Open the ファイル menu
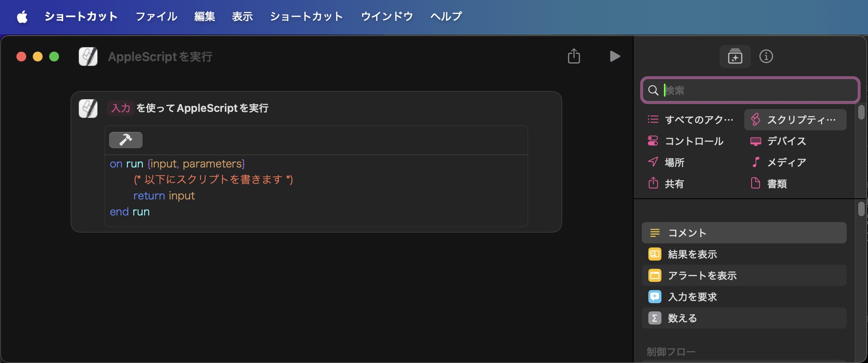 pyautogui.click(x=157, y=16)
